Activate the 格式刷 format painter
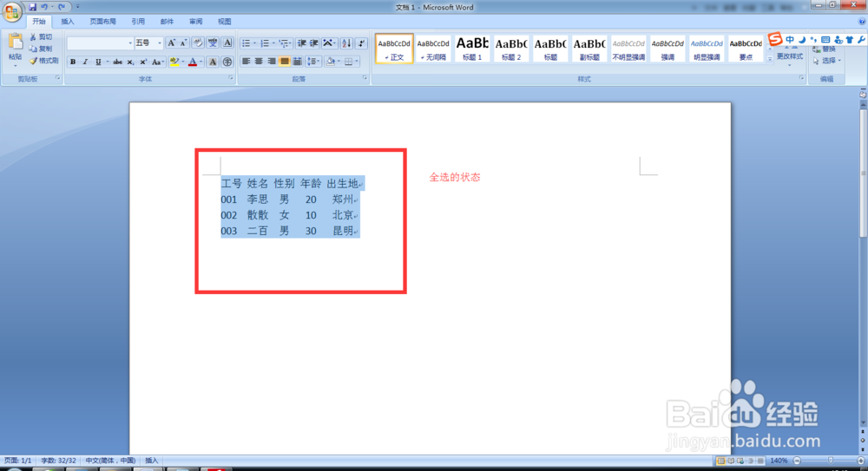The width and height of the screenshot is (868, 471). [44, 61]
